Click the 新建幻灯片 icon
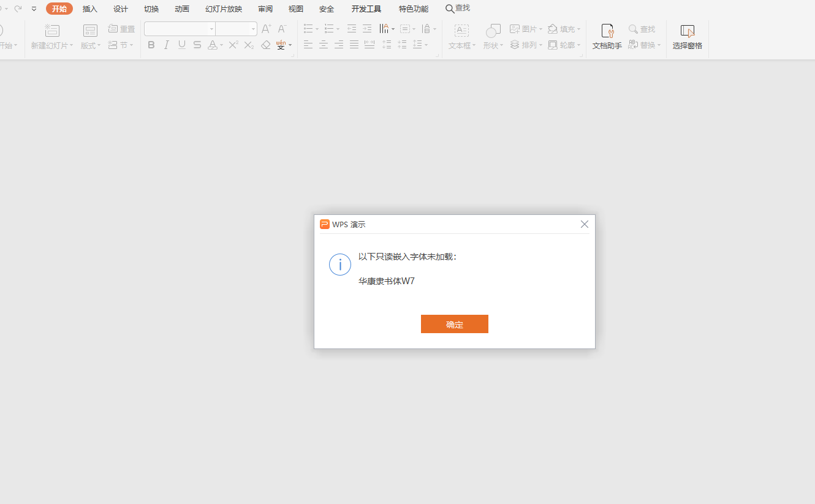The height and width of the screenshot is (504, 815). coord(52,30)
